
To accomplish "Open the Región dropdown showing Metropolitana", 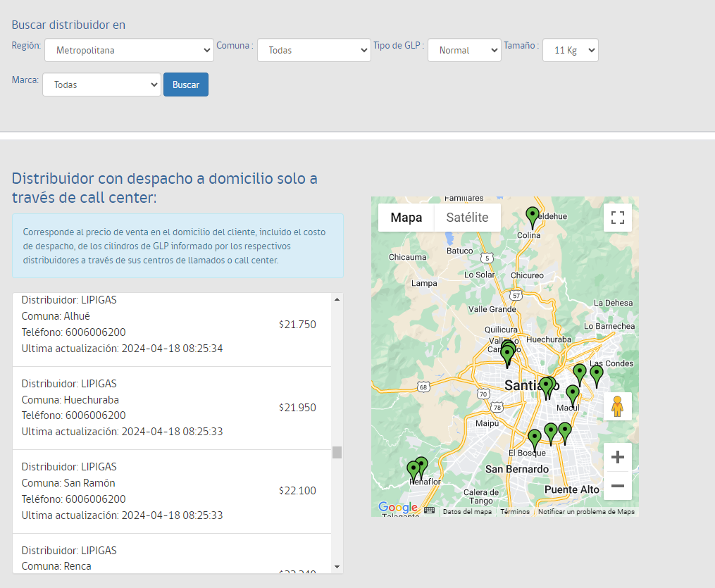I will click(129, 50).
